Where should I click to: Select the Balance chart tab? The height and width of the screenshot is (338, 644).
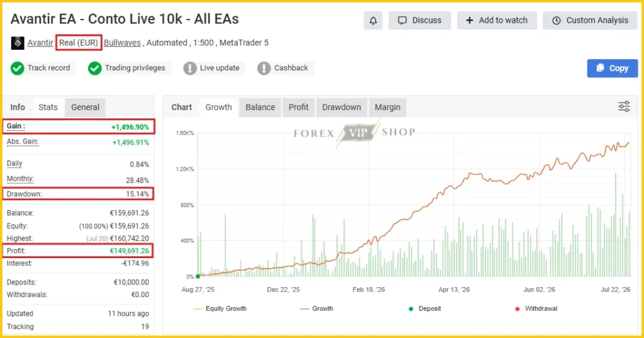[260, 108]
